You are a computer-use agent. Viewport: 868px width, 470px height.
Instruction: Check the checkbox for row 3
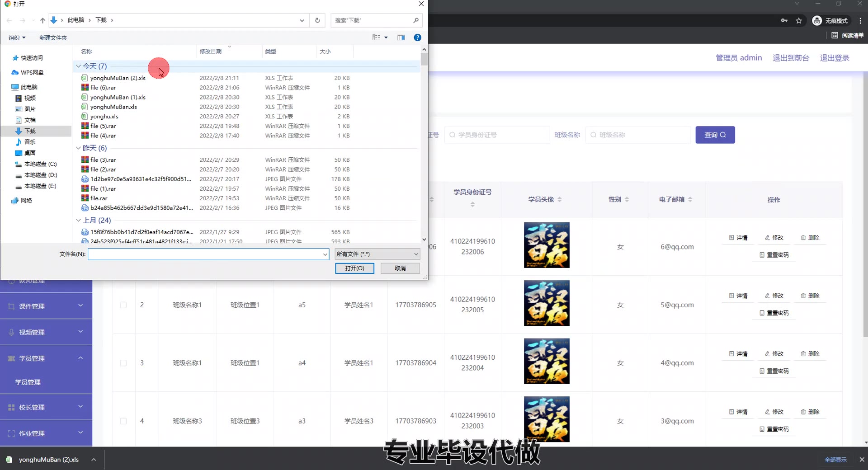pyautogui.click(x=123, y=363)
